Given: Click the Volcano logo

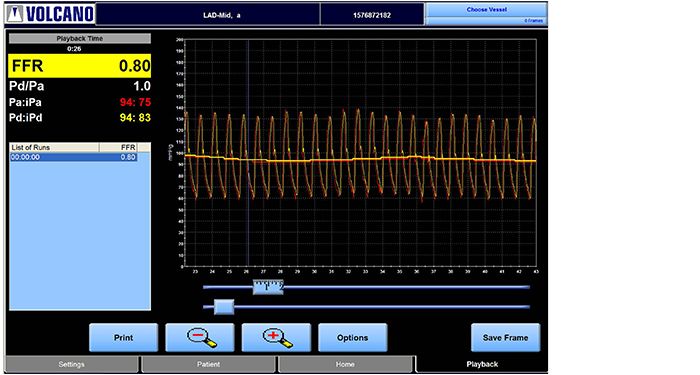Looking at the screenshot, I should click(x=50, y=14).
